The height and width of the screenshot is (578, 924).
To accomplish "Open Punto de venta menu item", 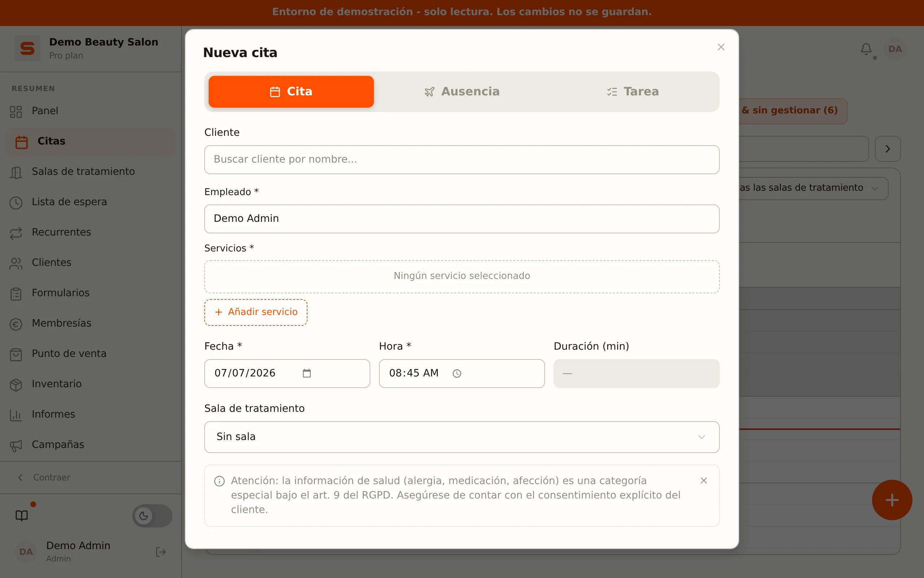I will pos(91,354).
